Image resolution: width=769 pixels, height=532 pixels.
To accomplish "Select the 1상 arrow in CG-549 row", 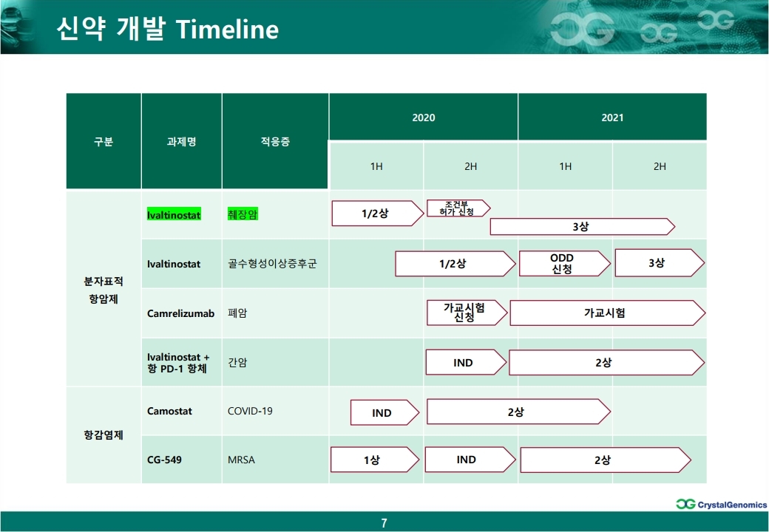I will click(375, 460).
